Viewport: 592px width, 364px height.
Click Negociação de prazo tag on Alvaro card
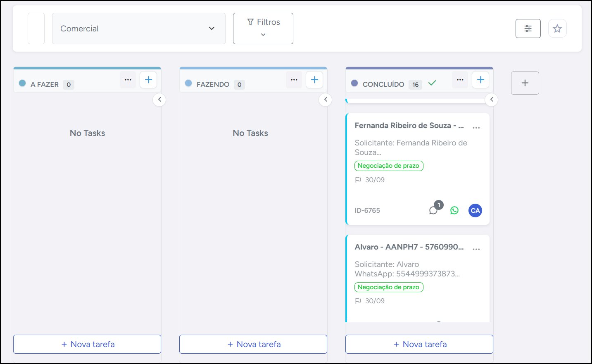point(389,287)
